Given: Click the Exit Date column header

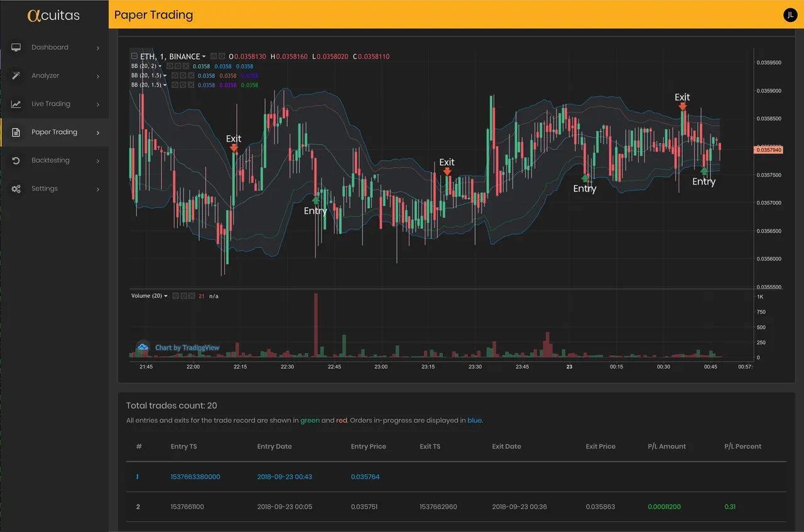Looking at the screenshot, I should 506,447.
